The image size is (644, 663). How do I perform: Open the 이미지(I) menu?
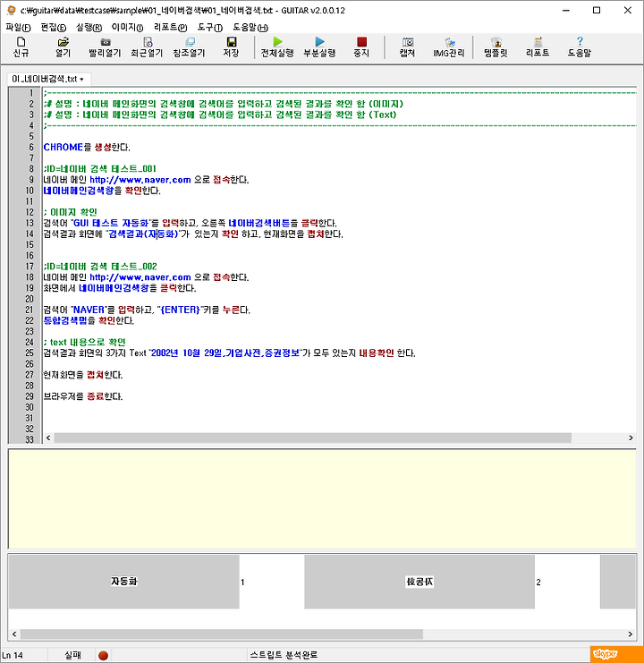(127, 28)
